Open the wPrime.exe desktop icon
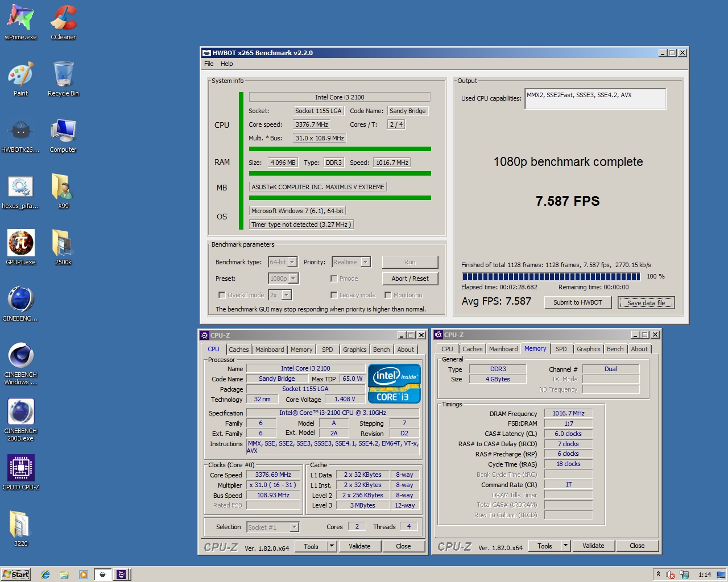 20,23
